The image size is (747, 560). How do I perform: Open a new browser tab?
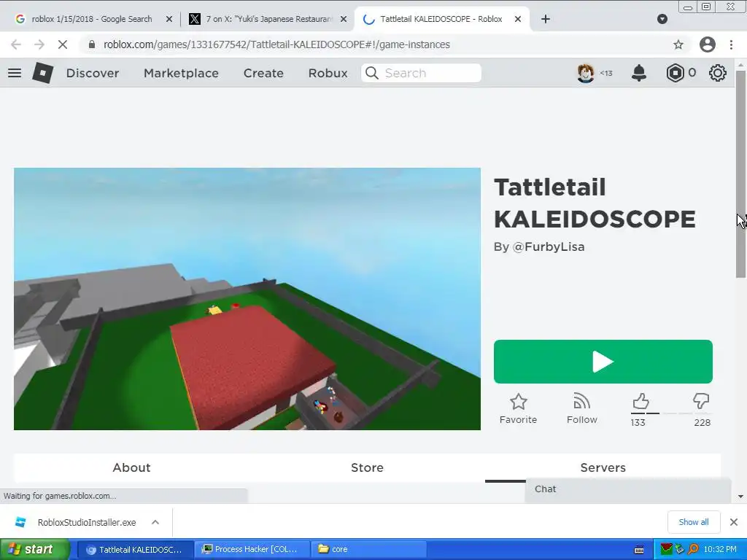coord(546,19)
